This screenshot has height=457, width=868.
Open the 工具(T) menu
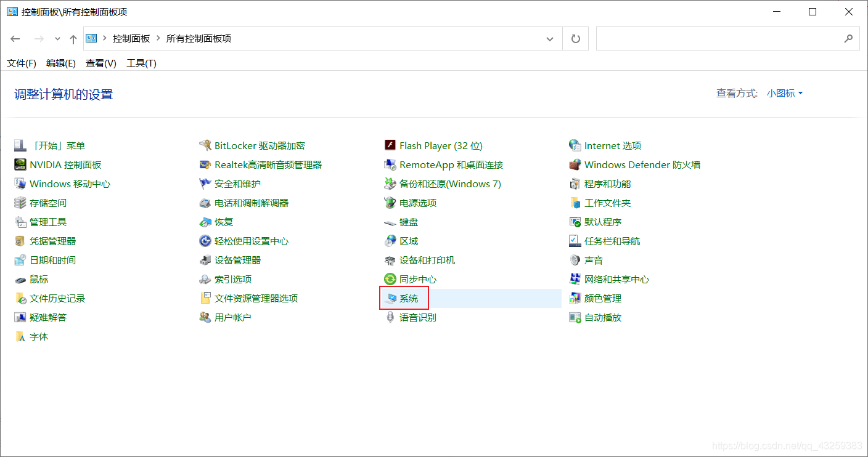142,63
